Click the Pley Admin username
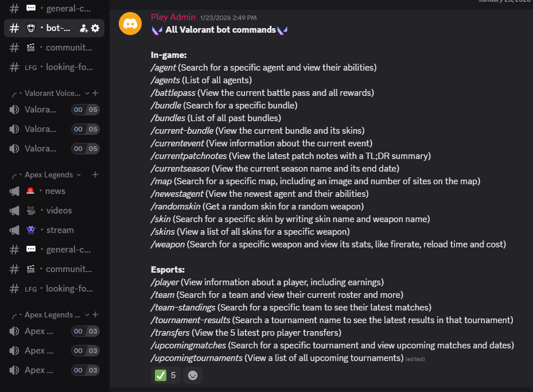 click(173, 17)
